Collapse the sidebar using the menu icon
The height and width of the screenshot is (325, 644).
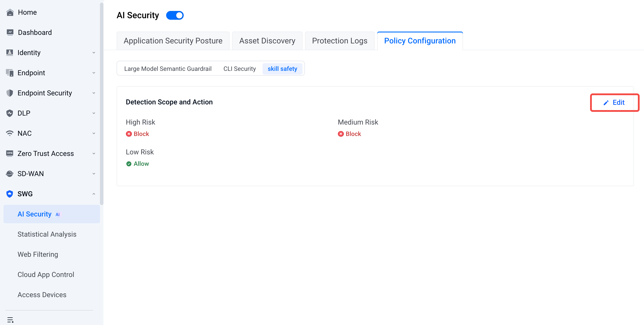pyautogui.click(x=10, y=320)
